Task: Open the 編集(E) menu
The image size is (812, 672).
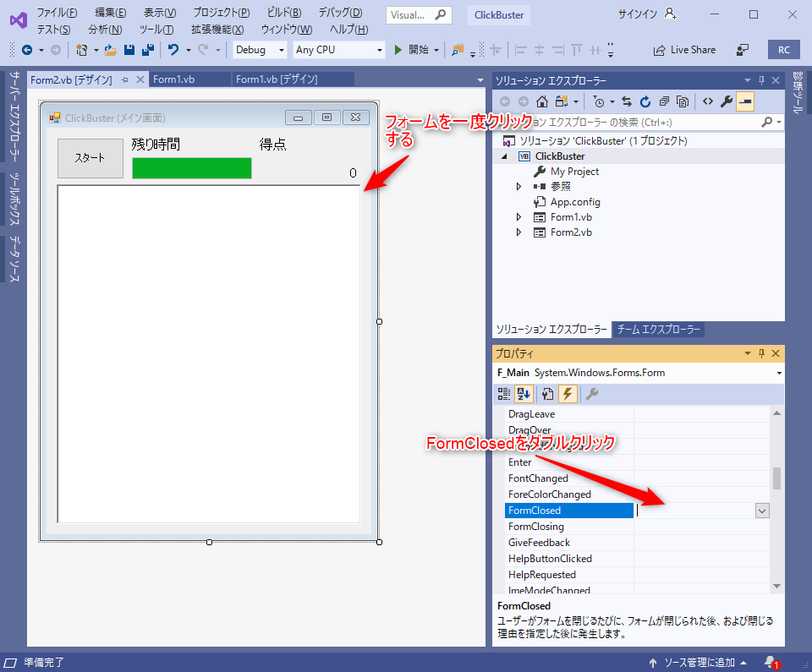Action: (x=110, y=13)
